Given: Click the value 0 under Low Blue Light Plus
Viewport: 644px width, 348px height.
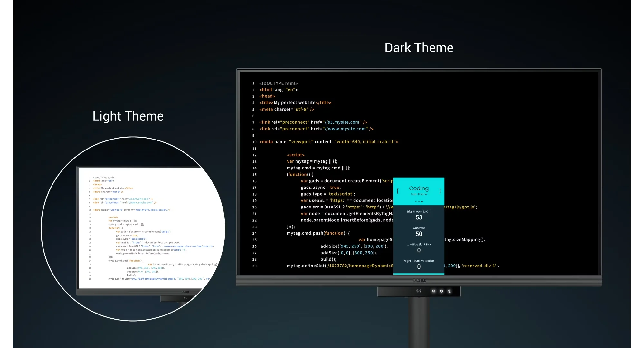Looking at the screenshot, I should point(419,250).
